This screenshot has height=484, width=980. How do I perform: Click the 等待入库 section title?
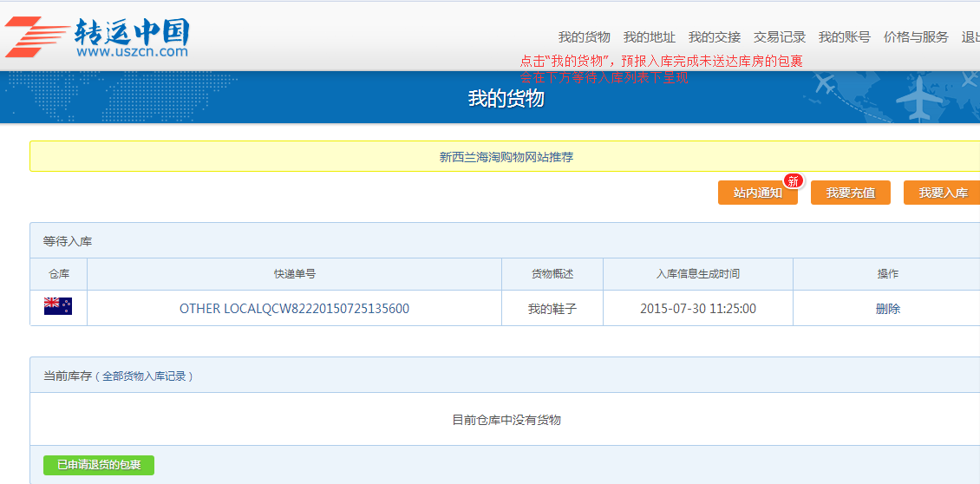(x=68, y=241)
